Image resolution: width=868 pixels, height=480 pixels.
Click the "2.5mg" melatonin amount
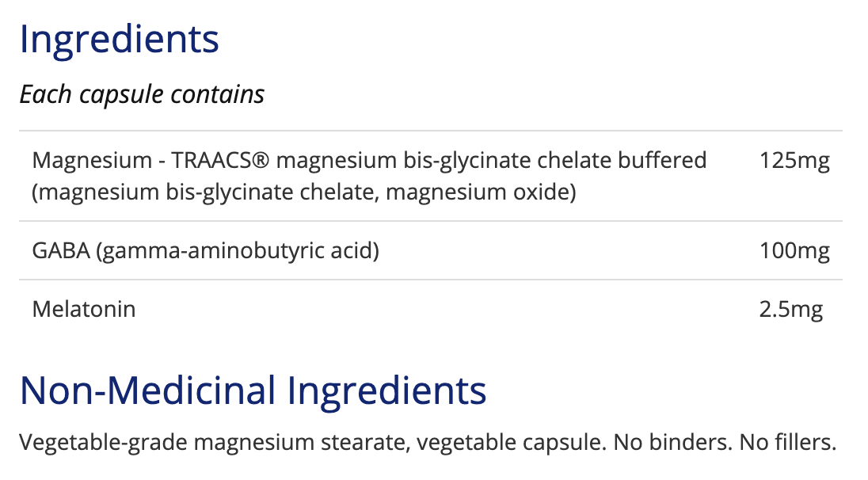[790, 310]
